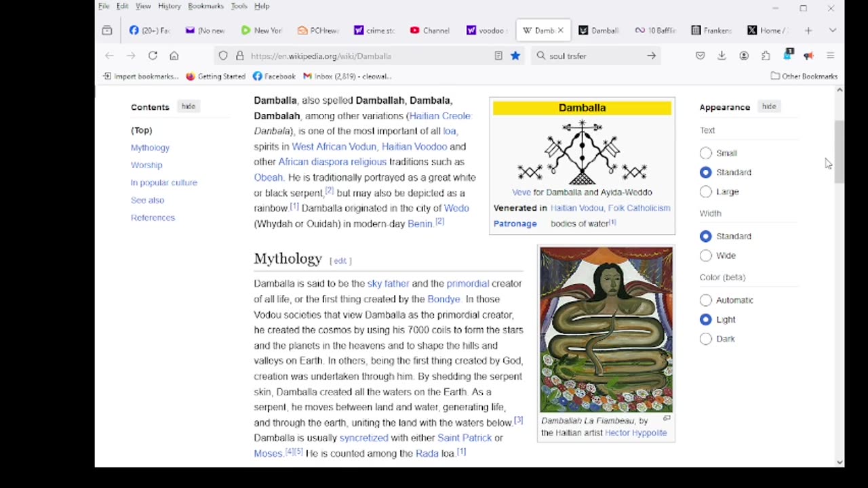Click the search box containing soul trsfer
The width and height of the screenshot is (868, 488).
pos(595,56)
